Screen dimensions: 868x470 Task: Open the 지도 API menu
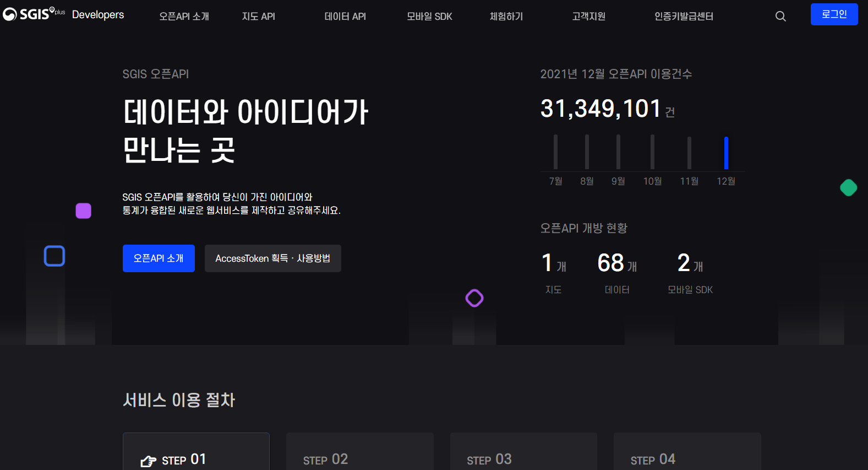pyautogui.click(x=258, y=17)
